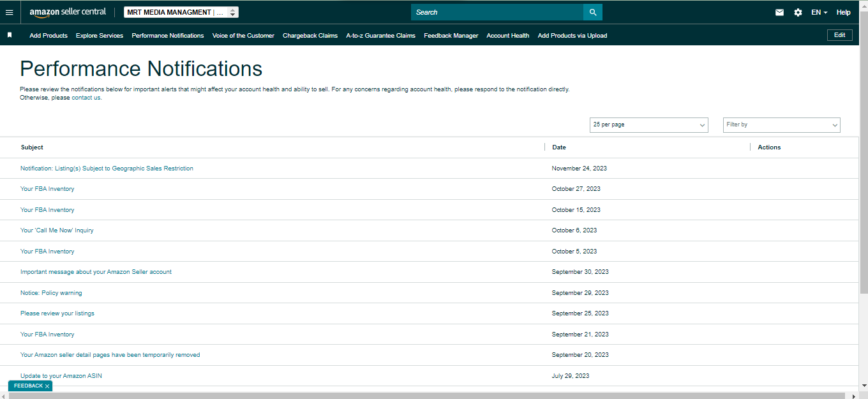The height and width of the screenshot is (399, 868).
Task: Open the September 21 Your FBA Inventory notification
Action: click(x=47, y=335)
